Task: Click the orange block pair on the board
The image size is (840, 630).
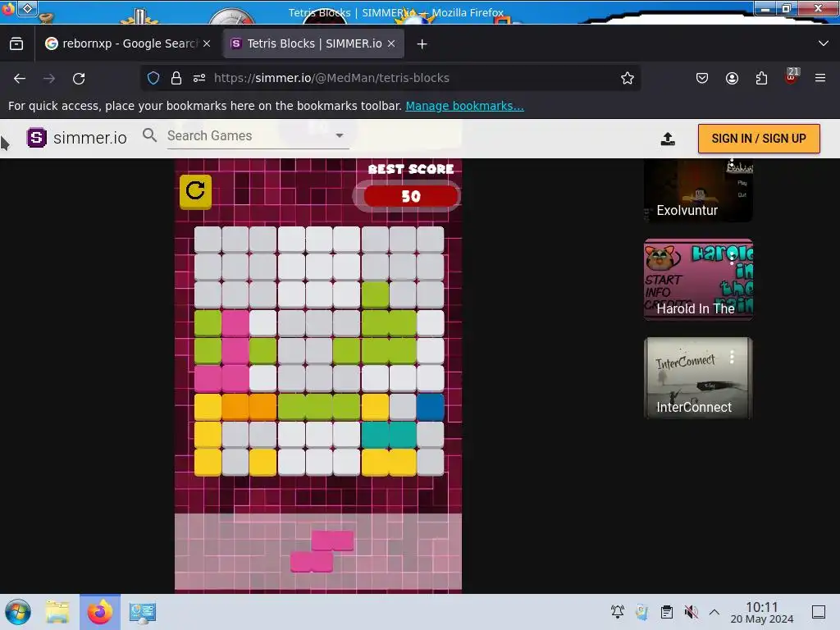Action: point(249,407)
